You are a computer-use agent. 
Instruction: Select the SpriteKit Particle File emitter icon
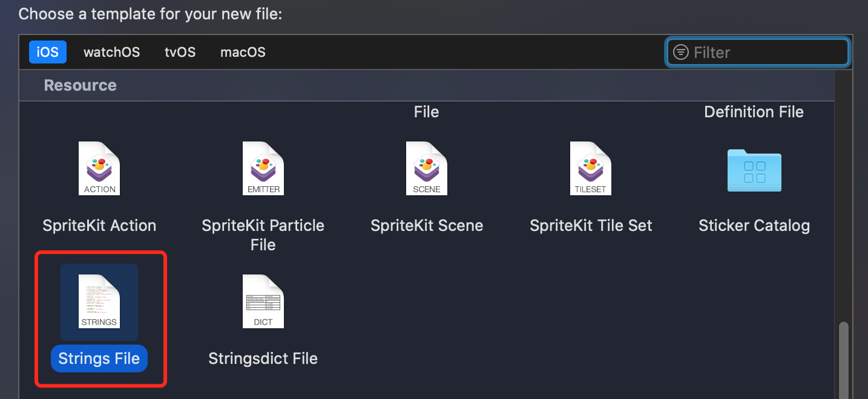tap(263, 169)
